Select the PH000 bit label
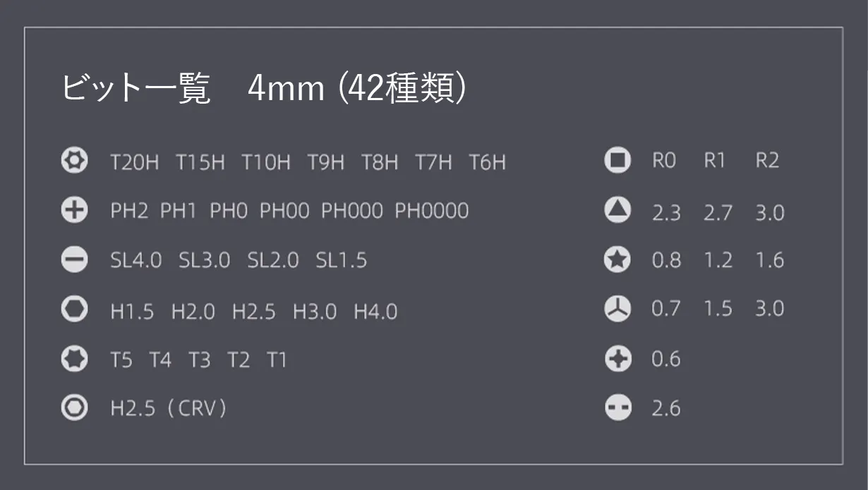The width and height of the screenshot is (868, 490). point(351,211)
